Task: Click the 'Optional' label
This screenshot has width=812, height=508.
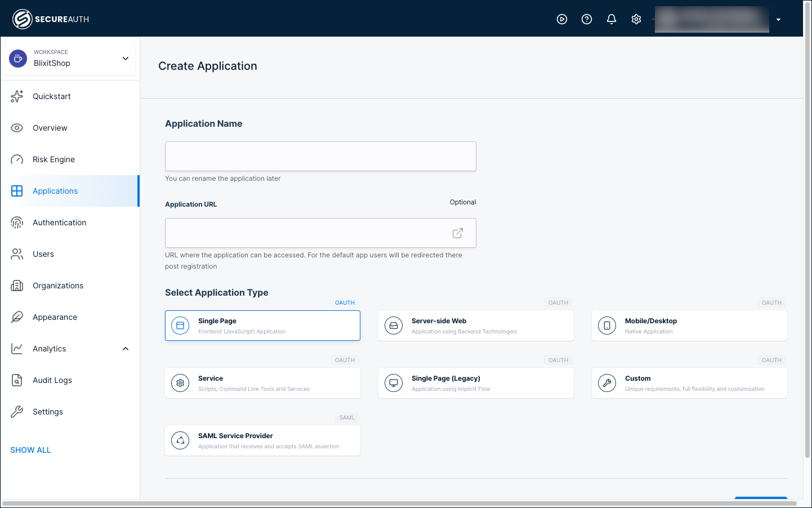Action: (463, 202)
